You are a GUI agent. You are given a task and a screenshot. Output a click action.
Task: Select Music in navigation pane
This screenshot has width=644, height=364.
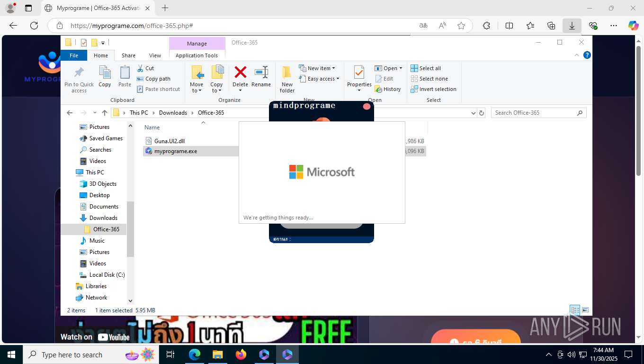(97, 241)
